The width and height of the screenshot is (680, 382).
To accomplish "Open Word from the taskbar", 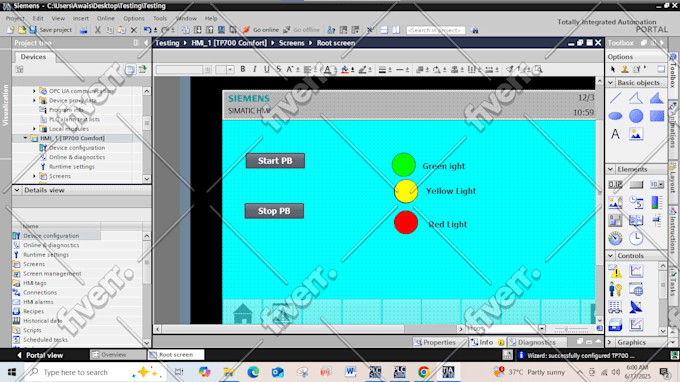I will tap(350, 372).
